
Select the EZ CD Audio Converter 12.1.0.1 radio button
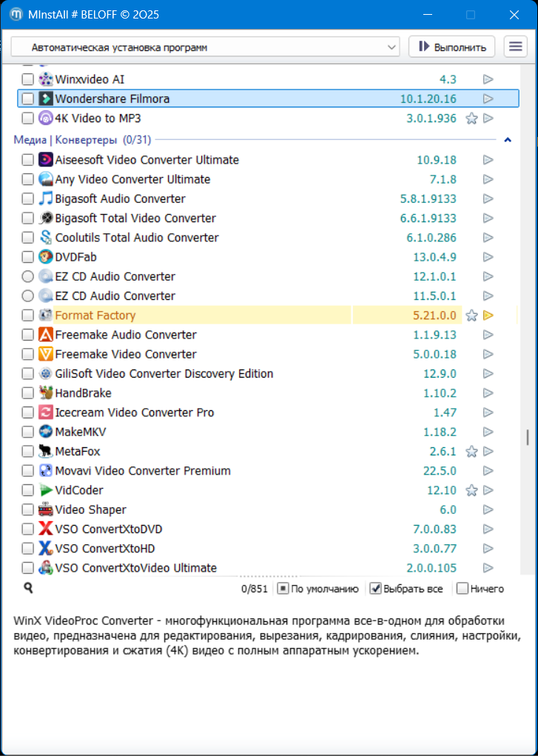pos(27,276)
